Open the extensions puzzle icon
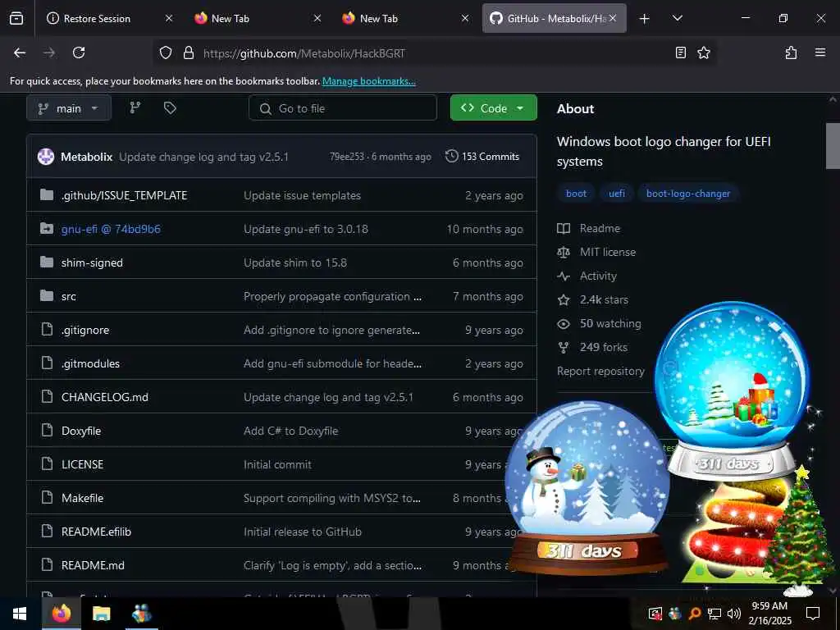This screenshot has width=840, height=630. coord(791,52)
